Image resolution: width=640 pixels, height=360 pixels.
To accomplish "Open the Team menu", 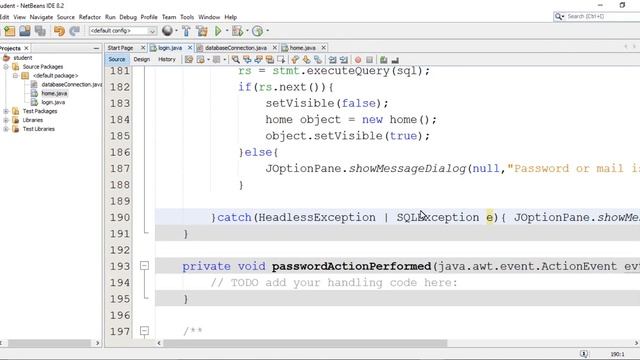I will pos(169,17).
